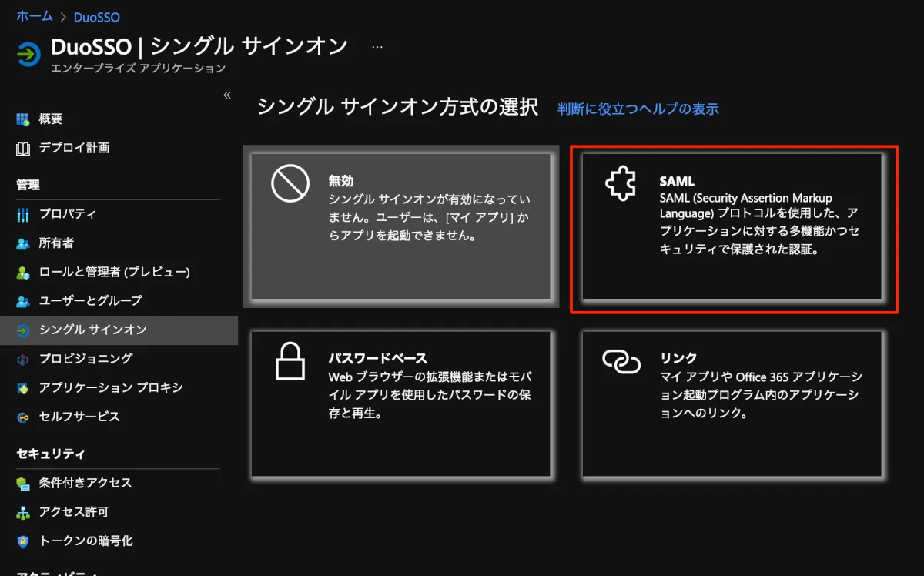Viewport: 924px width, 576px height.
Task: Select the リンク sign-on method card
Action: (x=731, y=404)
